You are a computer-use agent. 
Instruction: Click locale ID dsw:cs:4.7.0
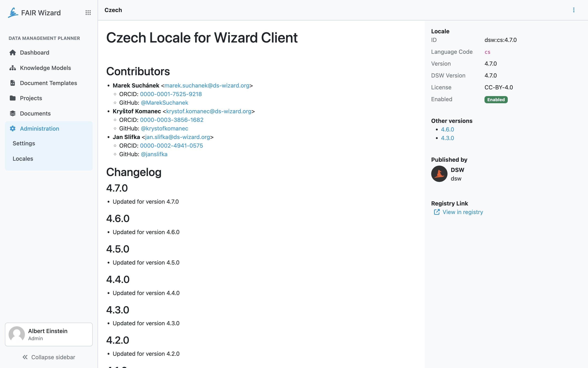pos(501,40)
